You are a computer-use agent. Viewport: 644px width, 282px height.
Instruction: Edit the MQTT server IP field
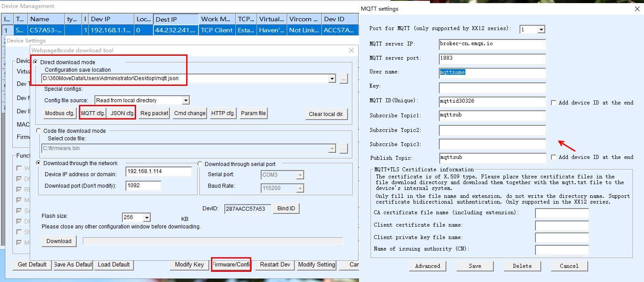click(x=492, y=44)
